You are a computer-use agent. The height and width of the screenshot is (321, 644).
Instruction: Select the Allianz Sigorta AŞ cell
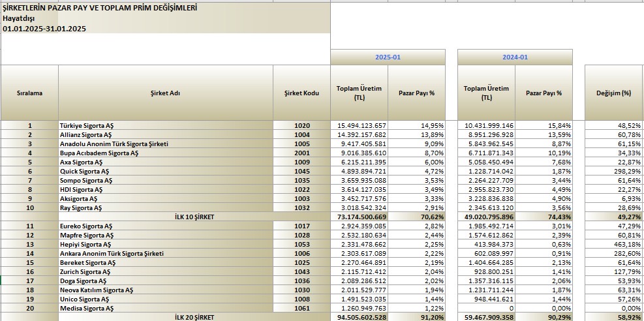point(166,134)
